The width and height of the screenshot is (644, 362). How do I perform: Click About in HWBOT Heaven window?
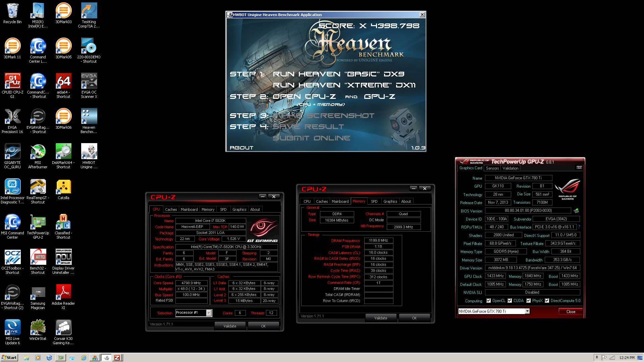(241, 147)
